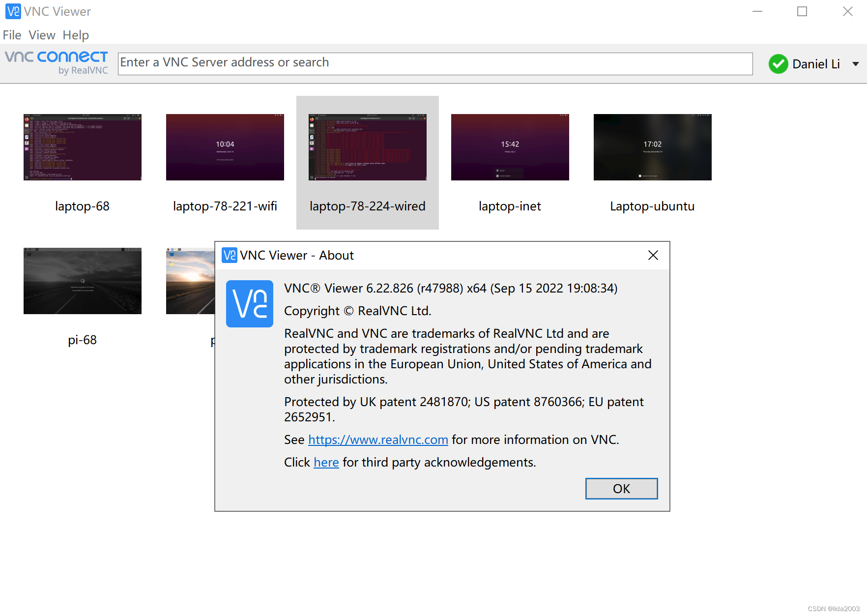This screenshot has height=616, width=867.
Task: Select the Laptop-ubuntu connection thumbnail
Action: [x=653, y=147]
